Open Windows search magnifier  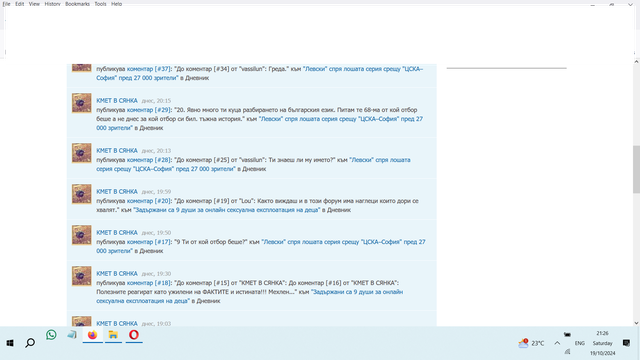(30, 343)
